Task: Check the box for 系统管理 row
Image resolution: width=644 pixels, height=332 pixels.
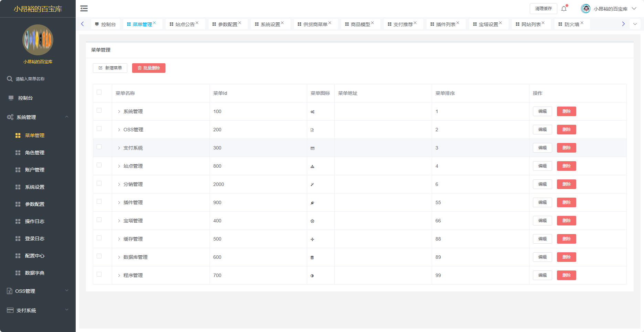Action: tap(99, 110)
